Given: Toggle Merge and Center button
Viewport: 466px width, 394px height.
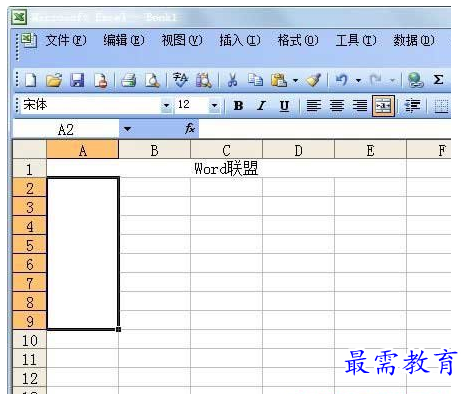Looking at the screenshot, I should pos(383,106).
